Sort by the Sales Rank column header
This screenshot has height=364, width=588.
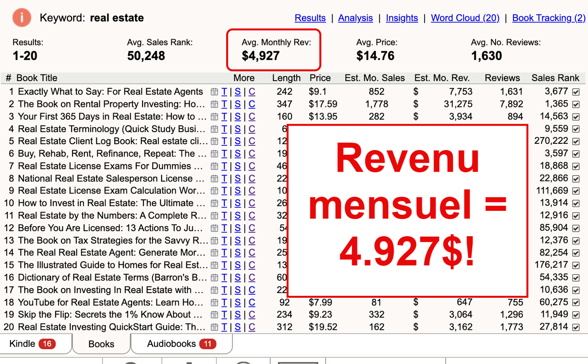click(x=555, y=78)
